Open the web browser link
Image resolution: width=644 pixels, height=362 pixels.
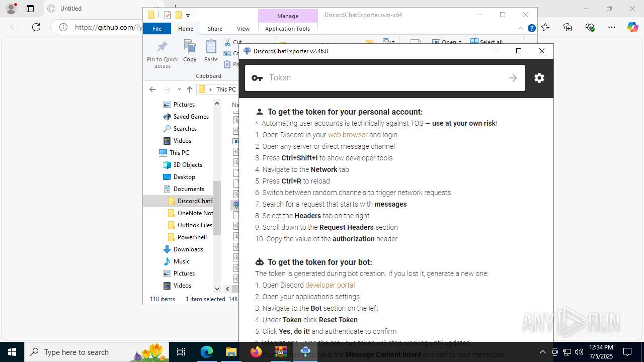pos(348,135)
